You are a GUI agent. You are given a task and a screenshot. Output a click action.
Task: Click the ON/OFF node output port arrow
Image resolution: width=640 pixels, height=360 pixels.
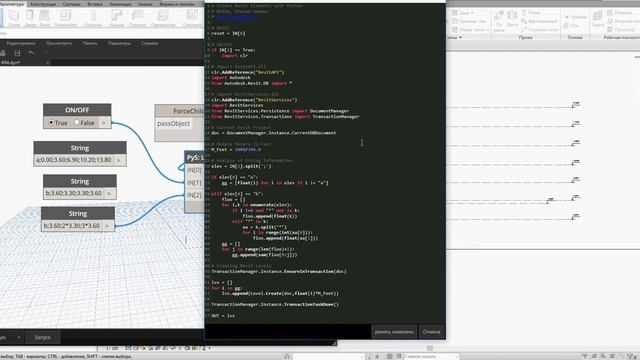104,122
